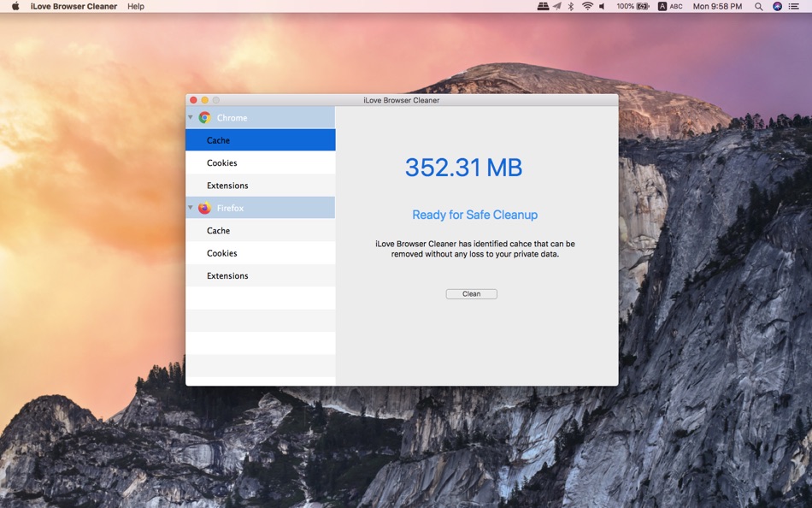Image resolution: width=812 pixels, height=508 pixels.
Task: Click the volume speaker icon
Action: (602, 6)
